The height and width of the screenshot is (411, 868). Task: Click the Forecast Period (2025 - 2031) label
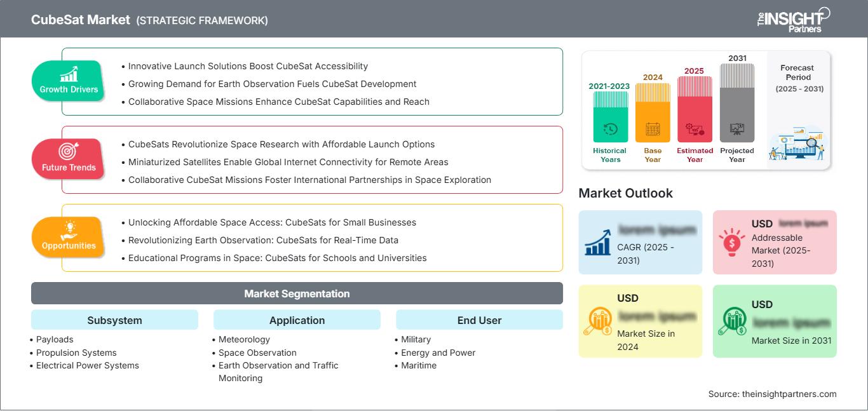coord(799,77)
